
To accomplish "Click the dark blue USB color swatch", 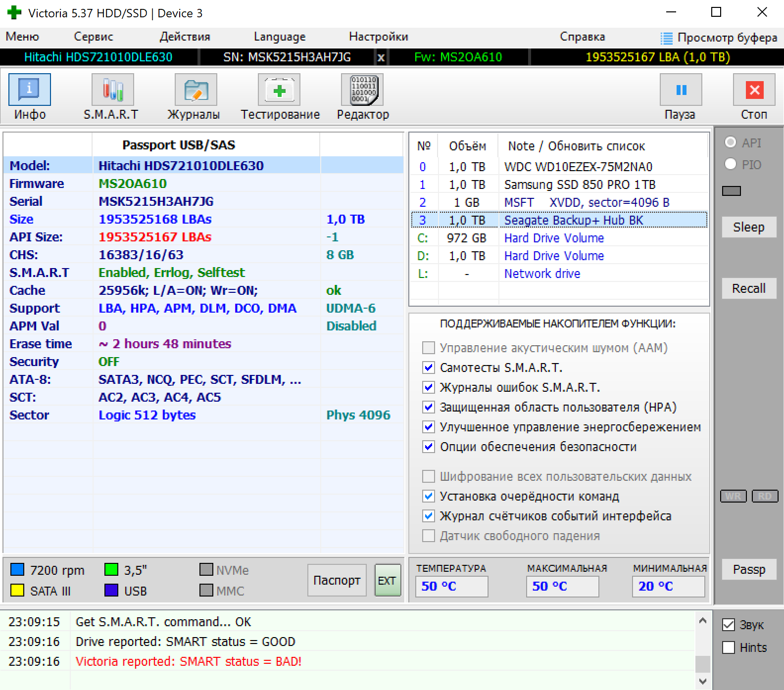I will point(111,590).
